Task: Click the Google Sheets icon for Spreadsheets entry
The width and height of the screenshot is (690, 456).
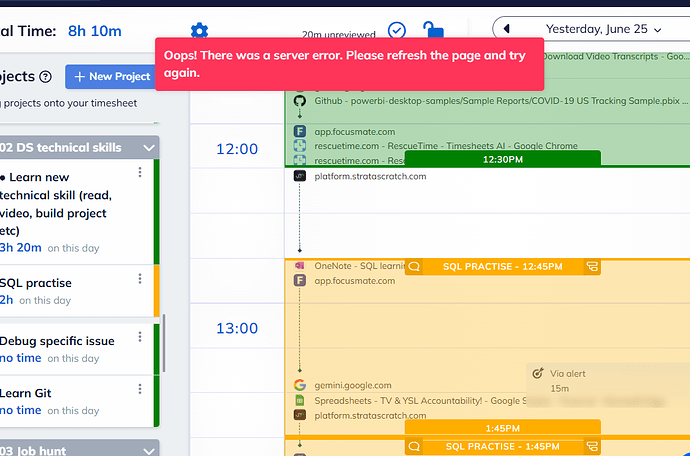Action: click(300, 401)
